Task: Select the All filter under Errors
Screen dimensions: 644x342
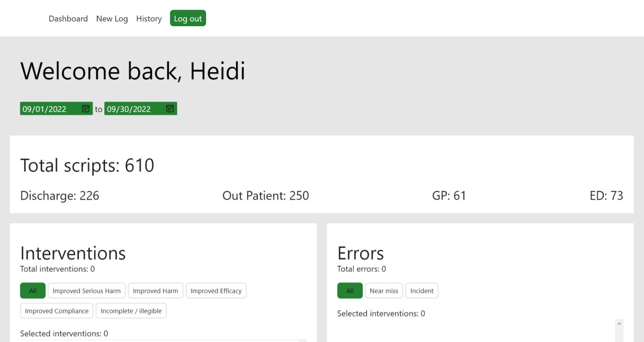Action: click(350, 290)
